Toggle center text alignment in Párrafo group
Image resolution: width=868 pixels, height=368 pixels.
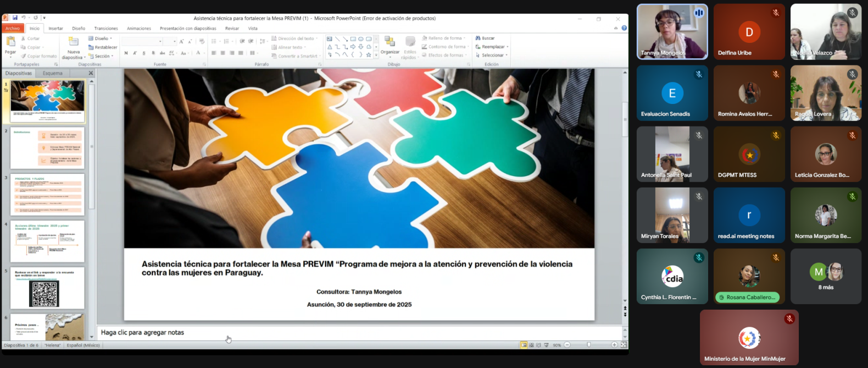click(x=222, y=53)
